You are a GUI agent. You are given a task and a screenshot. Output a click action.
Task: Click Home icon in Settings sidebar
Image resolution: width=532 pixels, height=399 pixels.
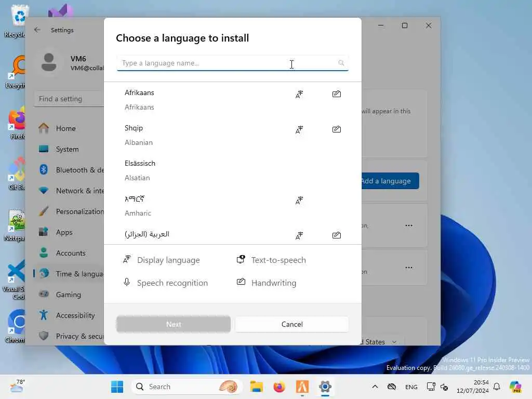(x=44, y=128)
